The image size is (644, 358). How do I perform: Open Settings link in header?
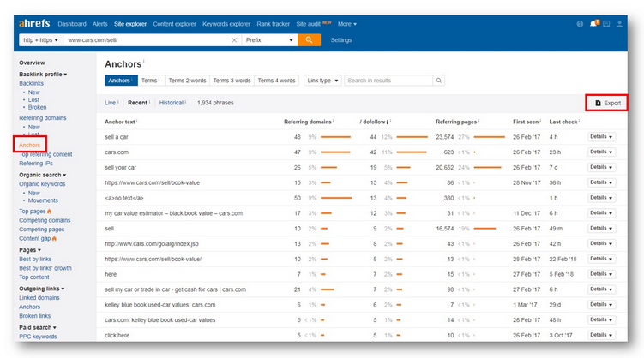(x=341, y=40)
